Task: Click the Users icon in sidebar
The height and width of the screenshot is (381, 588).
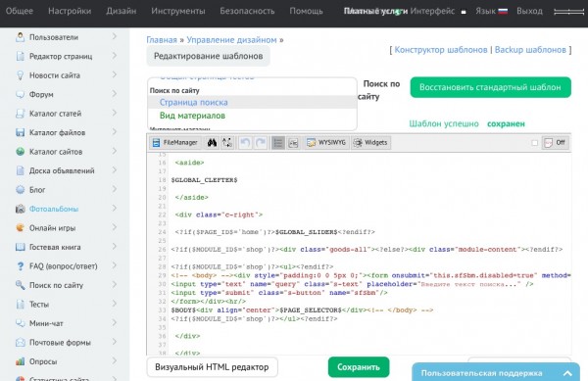Action: pyautogui.click(x=21, y=37)
